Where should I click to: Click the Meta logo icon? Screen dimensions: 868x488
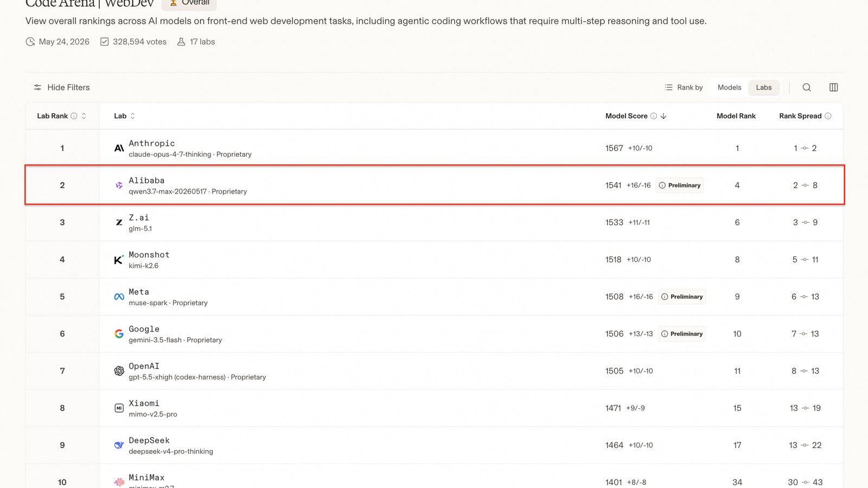pyautogui.click(x=119, y=297)
